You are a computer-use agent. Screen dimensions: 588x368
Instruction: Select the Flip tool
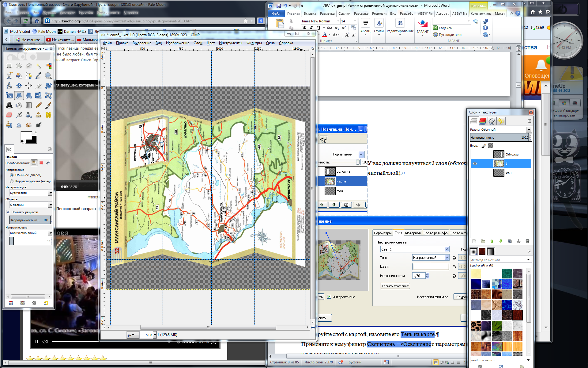click(x=39, y=95)
